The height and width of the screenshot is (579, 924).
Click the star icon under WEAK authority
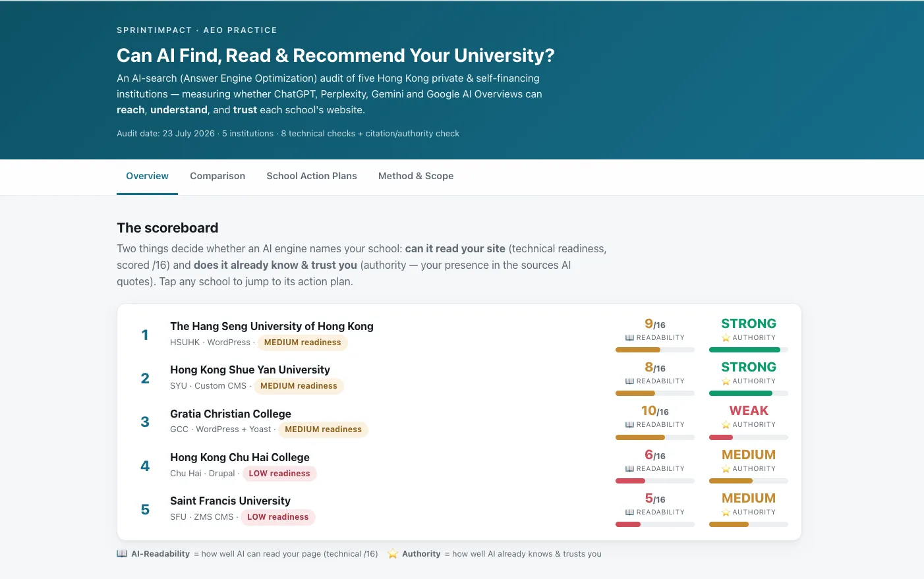point(726,425)
